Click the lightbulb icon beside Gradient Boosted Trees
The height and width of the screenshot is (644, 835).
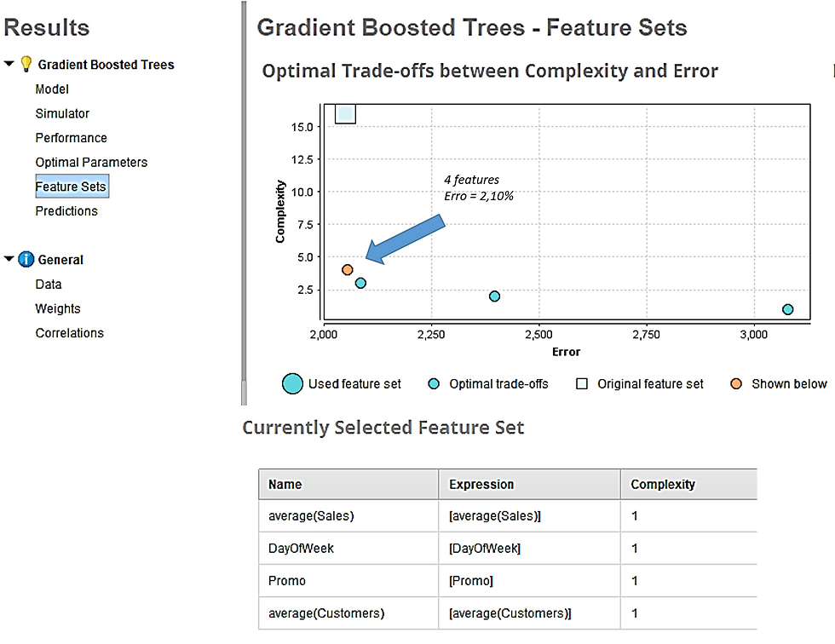click(26, 64)
